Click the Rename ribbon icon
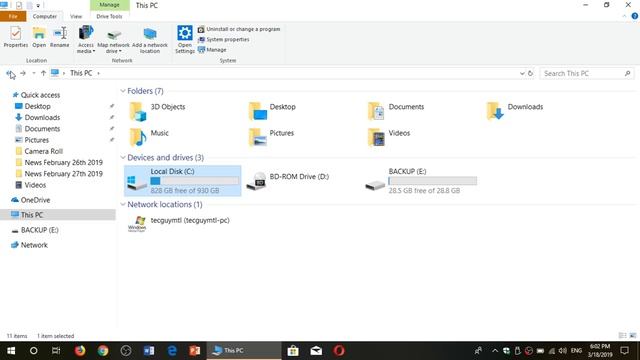This screenshot has width=640, height=360. tap(60, 37)
